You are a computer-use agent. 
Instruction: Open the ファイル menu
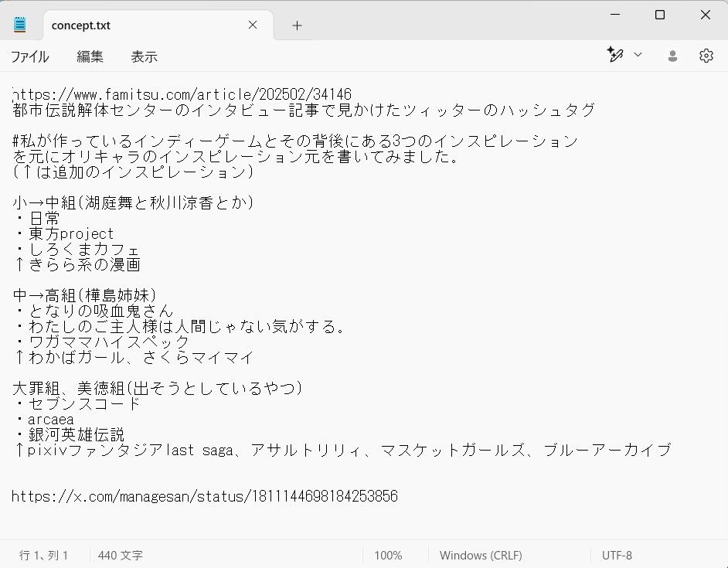(x=29, y=56)
